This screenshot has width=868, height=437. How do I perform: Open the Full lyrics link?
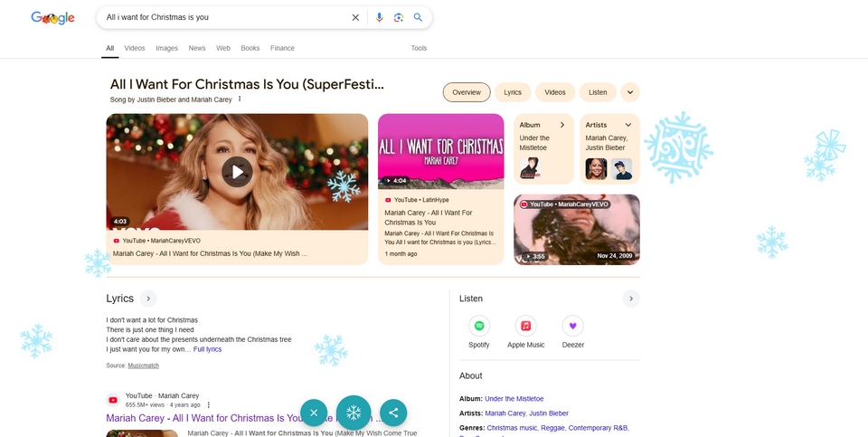(207, 349)
